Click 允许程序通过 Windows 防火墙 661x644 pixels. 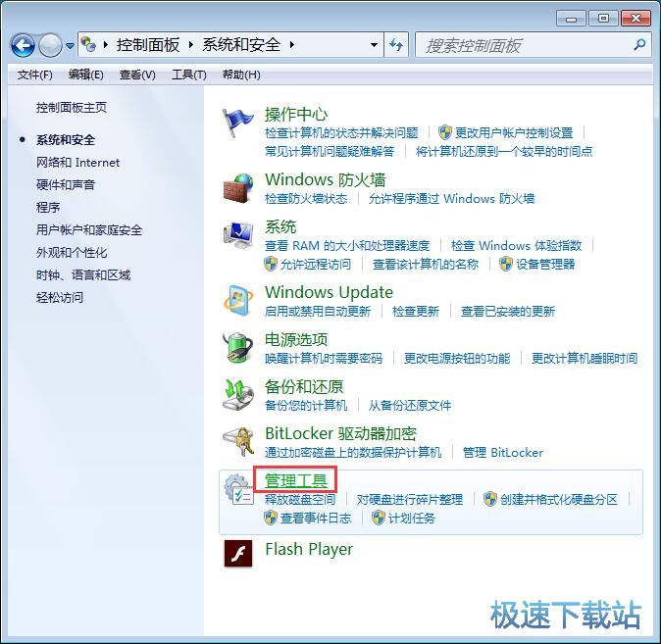(x=451, y=199)
